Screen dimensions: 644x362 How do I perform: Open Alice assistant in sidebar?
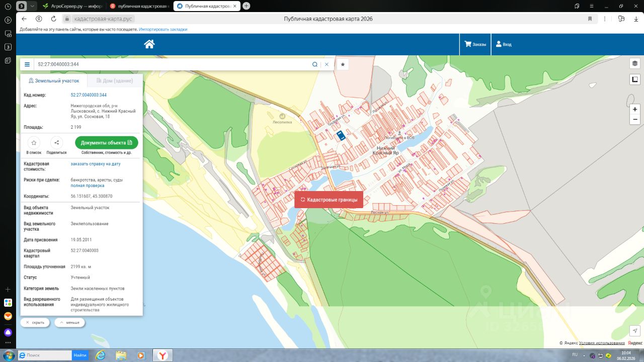(8, 332)
